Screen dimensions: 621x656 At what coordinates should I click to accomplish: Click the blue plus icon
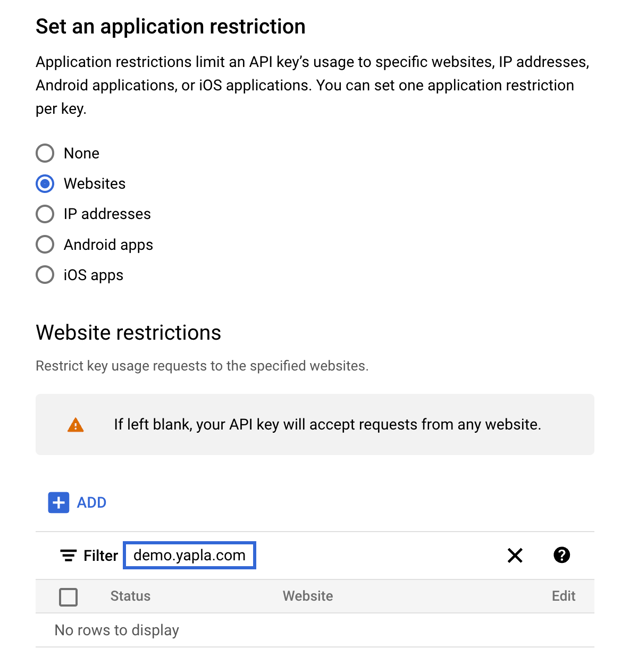pos(58,502)
